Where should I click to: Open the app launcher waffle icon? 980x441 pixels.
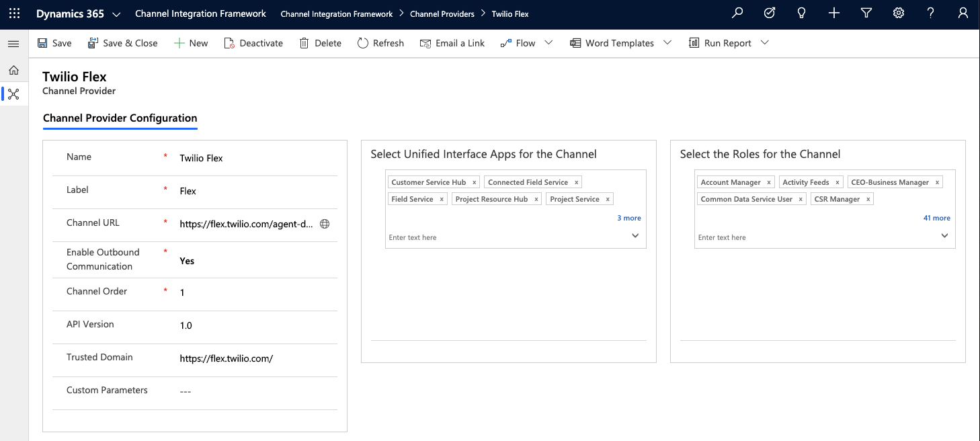tap(14, 13)
